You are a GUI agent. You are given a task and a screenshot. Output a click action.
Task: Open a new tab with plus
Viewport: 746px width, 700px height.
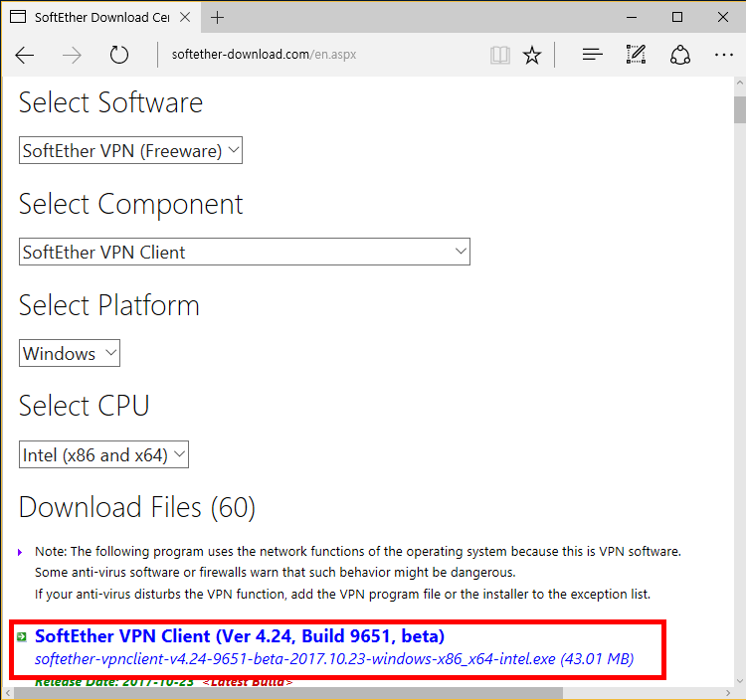tap(217, 18)
